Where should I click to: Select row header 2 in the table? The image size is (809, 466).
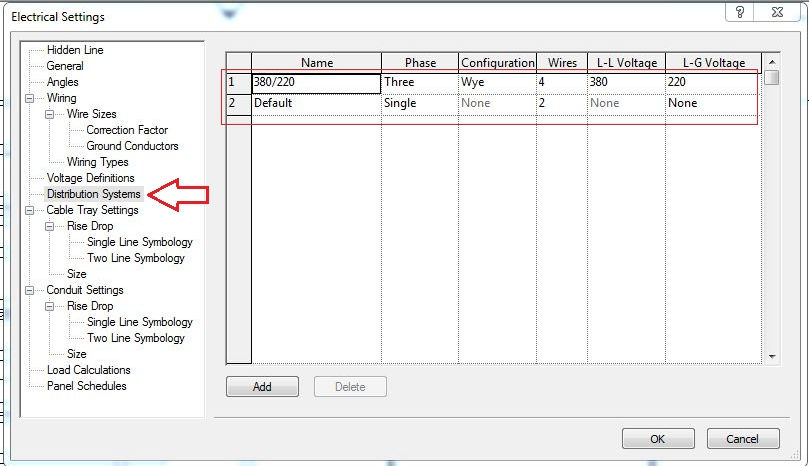coord(239,103)
